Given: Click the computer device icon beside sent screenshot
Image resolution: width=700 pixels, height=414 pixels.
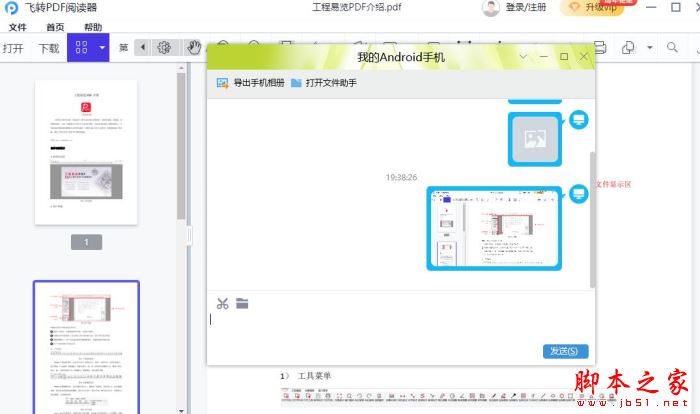Looking at the screenshot, I should pos(578,194).
